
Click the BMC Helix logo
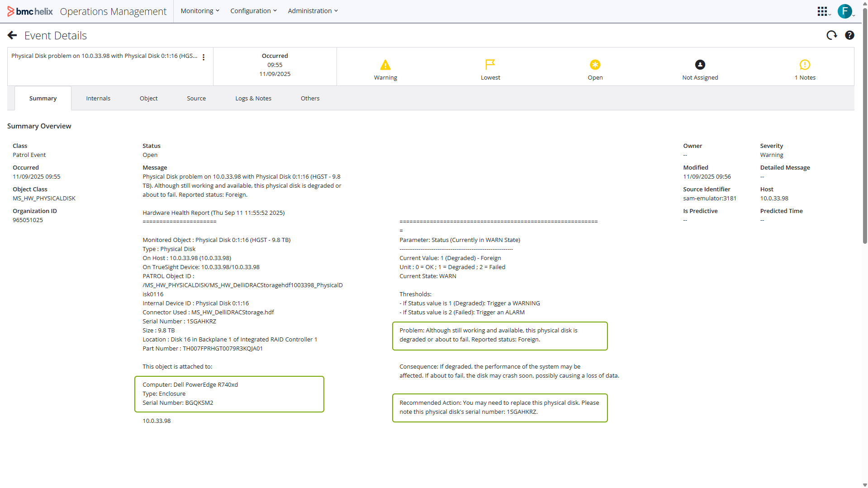pyautogui.click(x=30, y=11)
